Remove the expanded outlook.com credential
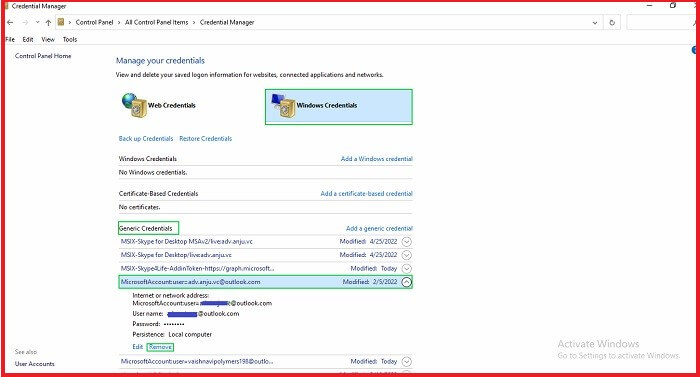 [x=160, y=347]
